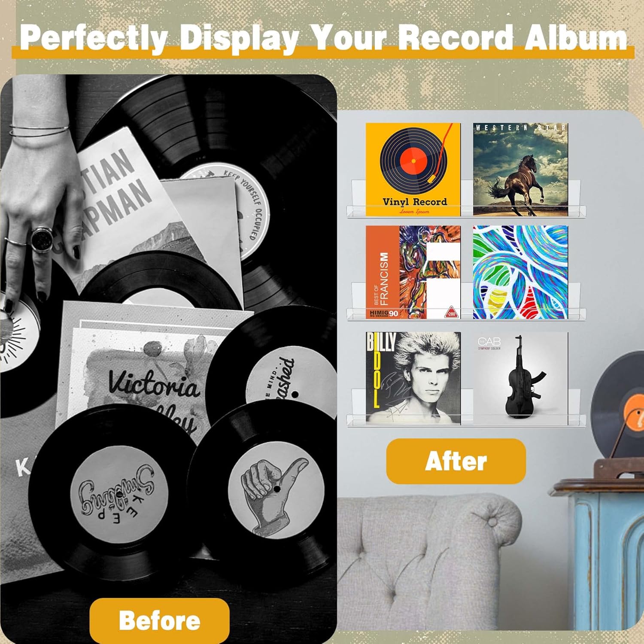Screen dimensions: 644x644
Task: Click the thumbs-up hand record label
Action: pos(276,490)
